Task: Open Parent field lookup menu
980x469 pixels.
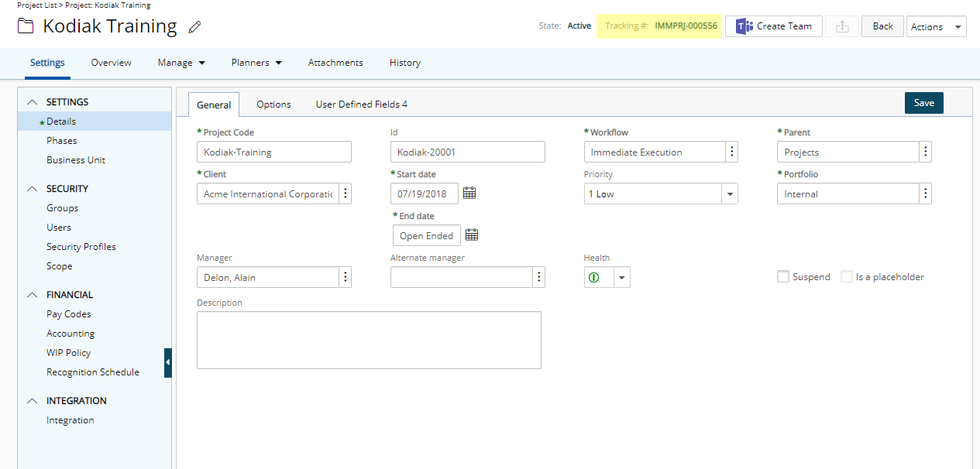Action: [x=925, y=152]
